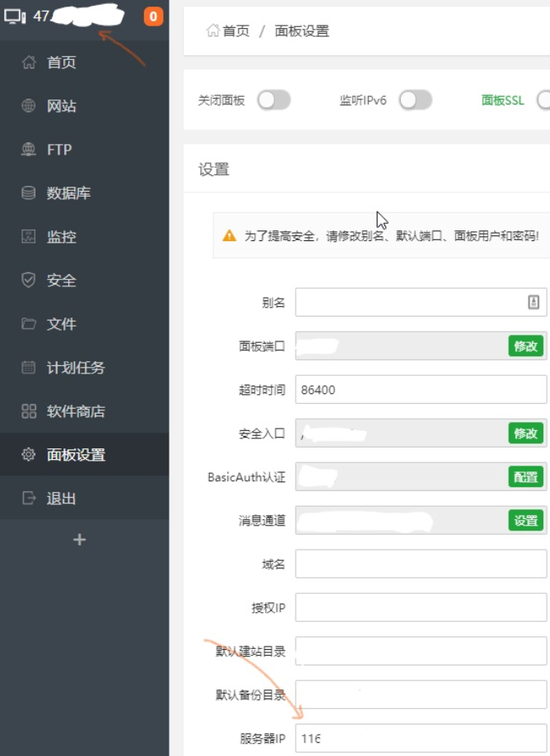Click the home icon in the sidebar
The width and height of the screenshot is (550, 756).
[x=29, y=63]
